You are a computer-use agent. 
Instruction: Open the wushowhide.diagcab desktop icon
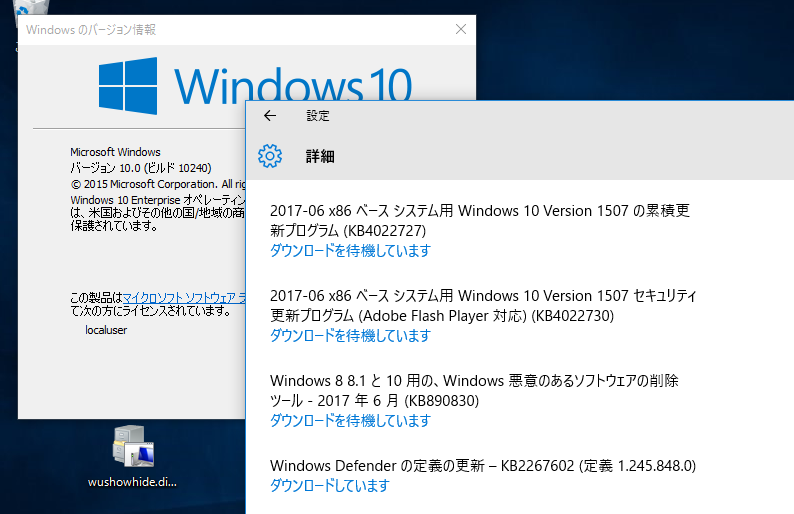pyautogui.click(x=133, y=446)
